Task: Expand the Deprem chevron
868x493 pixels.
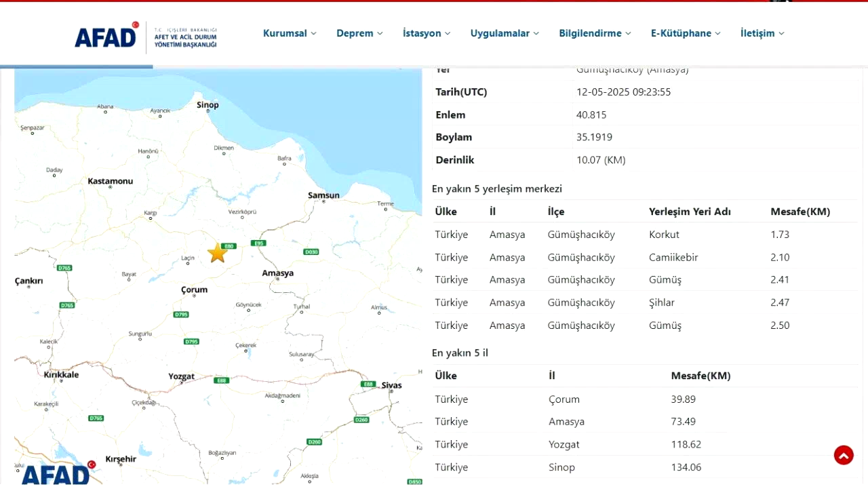Action: pyautogui.click(x=380, y=33)
